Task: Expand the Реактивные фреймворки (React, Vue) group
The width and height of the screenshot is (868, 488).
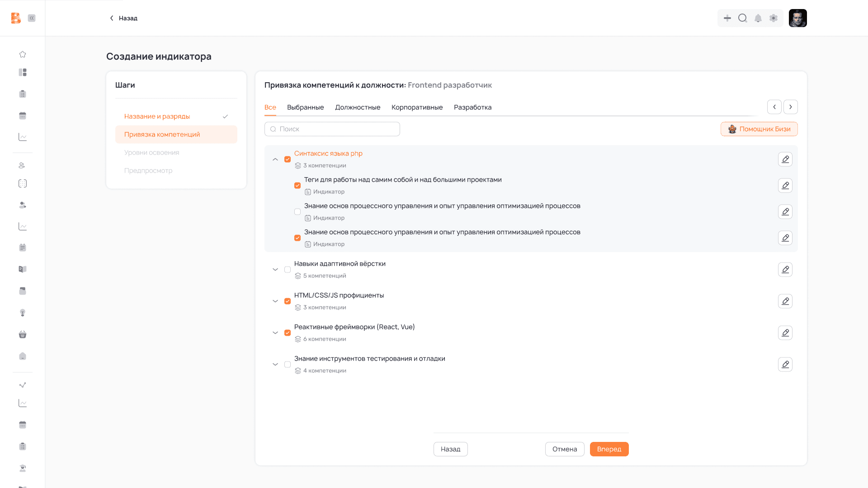Action: tap(275, 333)
